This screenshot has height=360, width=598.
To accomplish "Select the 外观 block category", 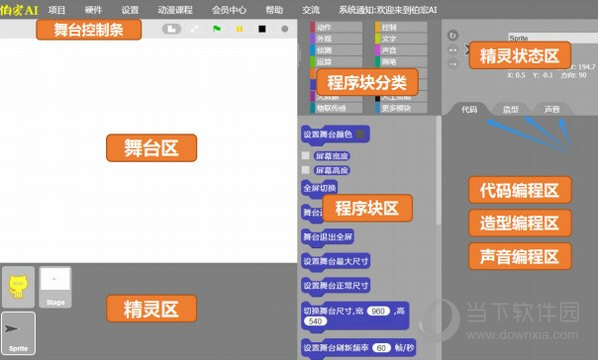I will [336, 39].
